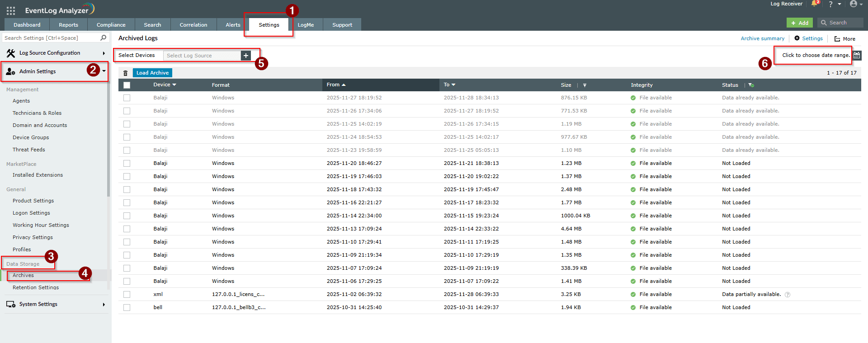Click the Load Archive button

152,73
